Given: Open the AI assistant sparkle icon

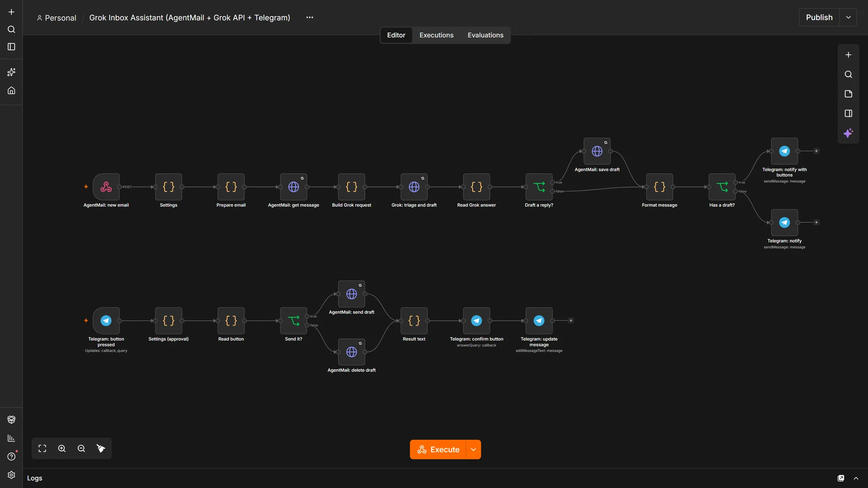Looking at the screenshot, I should click(x=848, y=133).
